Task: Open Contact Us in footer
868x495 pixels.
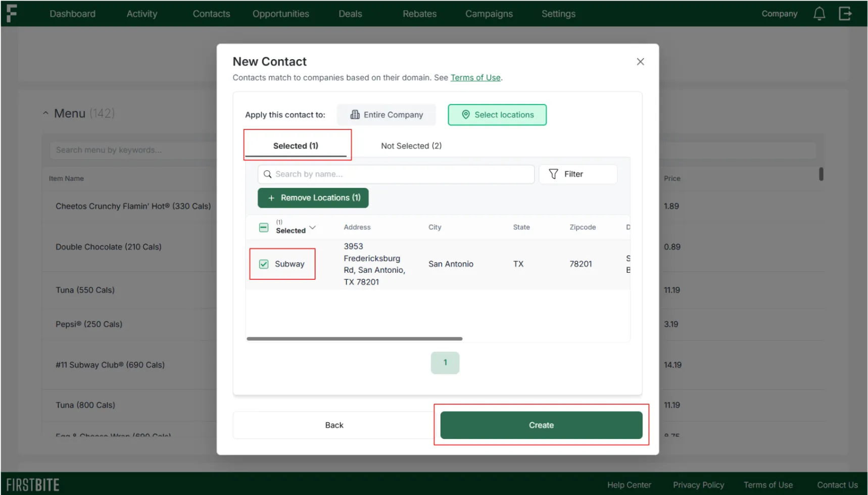Action: (x=837, y=485)
